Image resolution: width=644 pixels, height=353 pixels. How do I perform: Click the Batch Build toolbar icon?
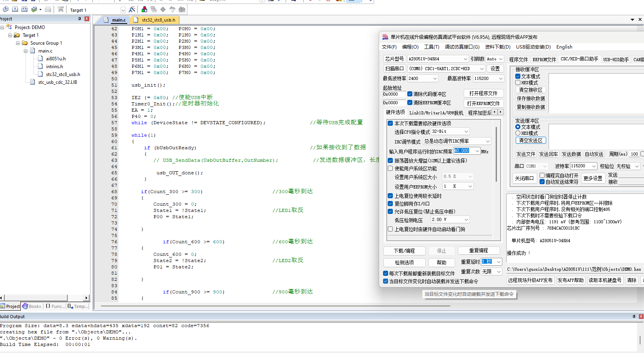click(x=35, y=9)
